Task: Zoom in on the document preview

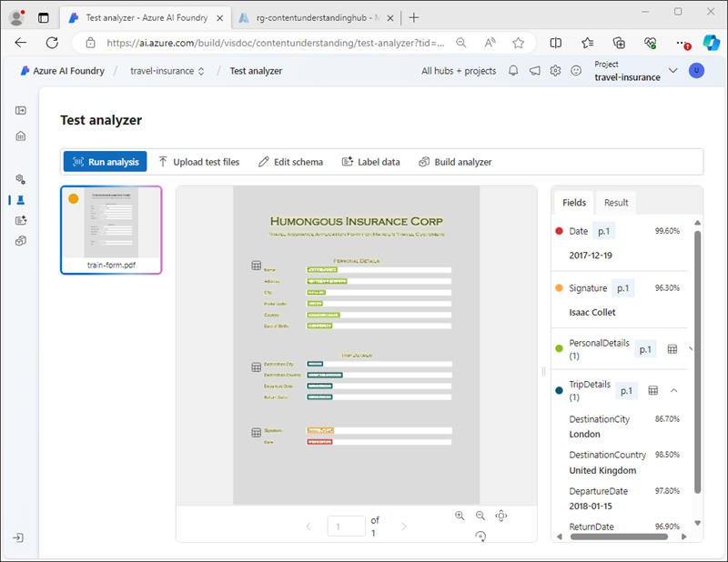Action: point(460,516)
